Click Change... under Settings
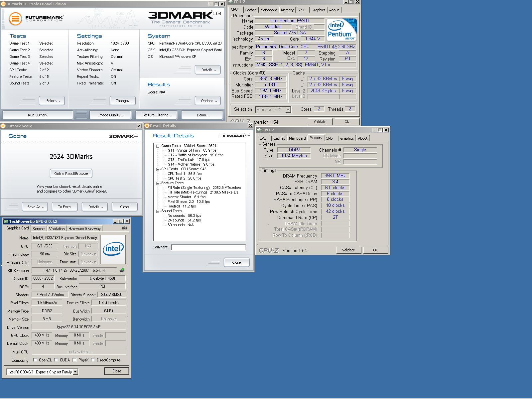 [x=123, y=101]
